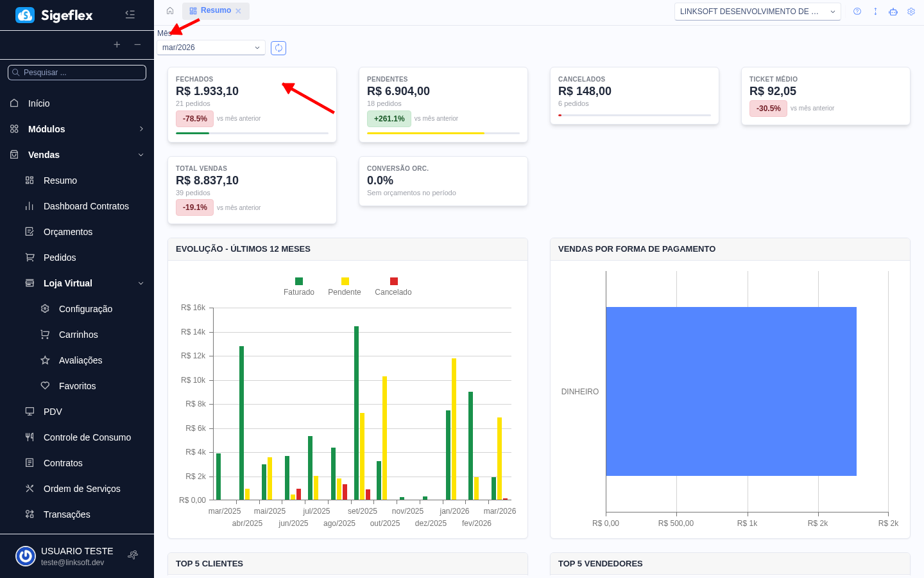Click the vertical resize arrows icon in header
This screenshot has width=924, height=578.
pyautogui.click(x=875, y=12)
